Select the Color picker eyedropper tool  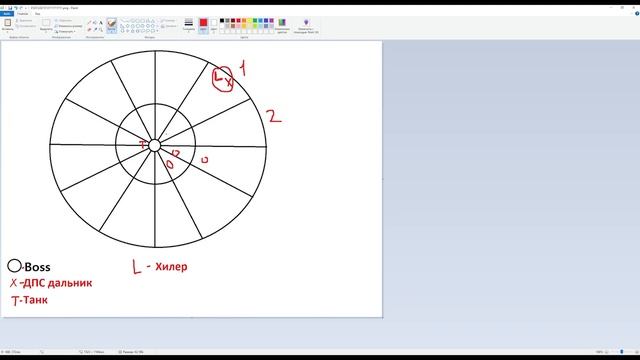coord(95,30)
